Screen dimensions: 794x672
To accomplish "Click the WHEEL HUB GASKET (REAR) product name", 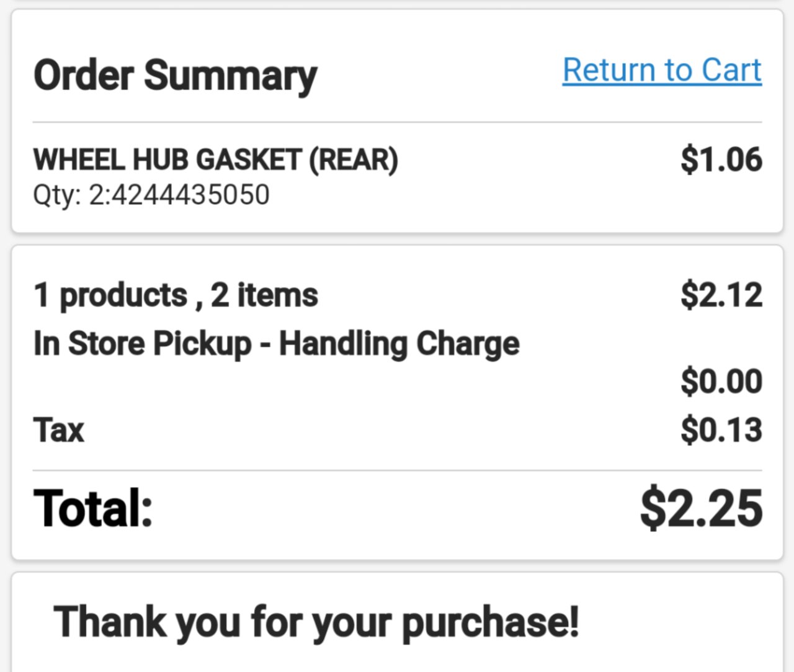I will coord(216,160).
